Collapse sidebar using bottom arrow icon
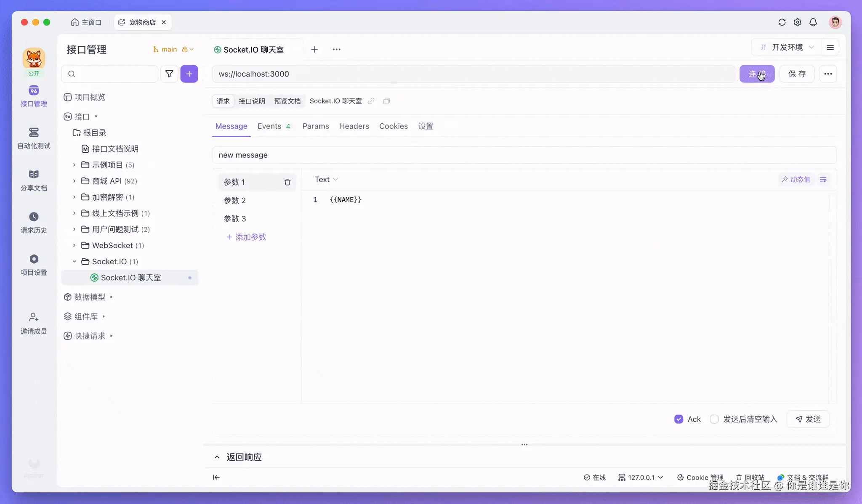This screenshot has width=862, height=504. [216, 477]
